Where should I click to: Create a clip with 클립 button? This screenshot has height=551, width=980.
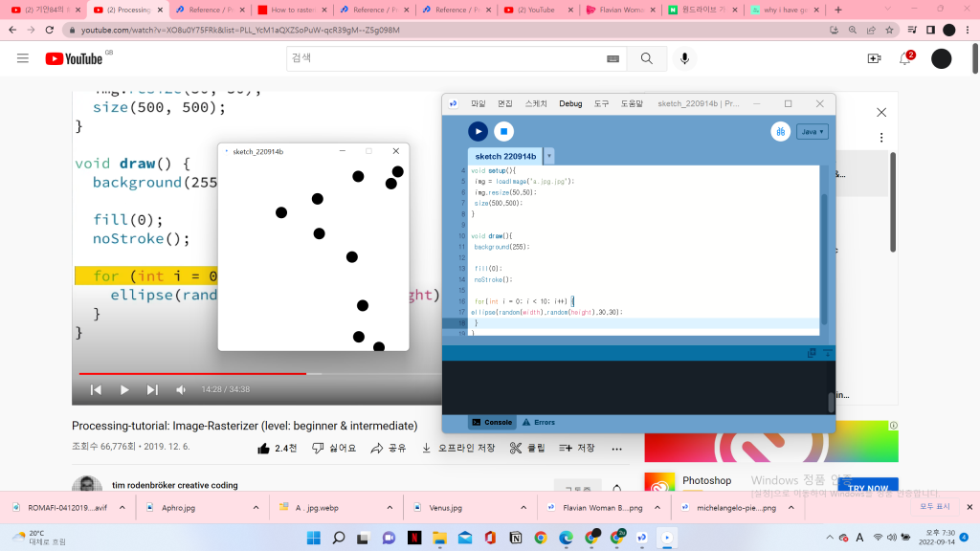(527, 448)
